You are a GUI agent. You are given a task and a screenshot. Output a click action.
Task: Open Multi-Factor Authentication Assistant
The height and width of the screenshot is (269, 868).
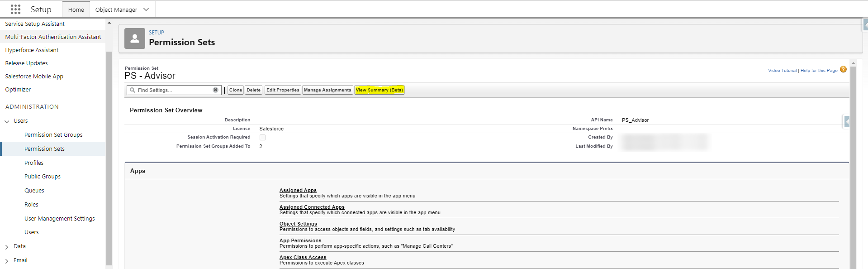coord(53,37)
